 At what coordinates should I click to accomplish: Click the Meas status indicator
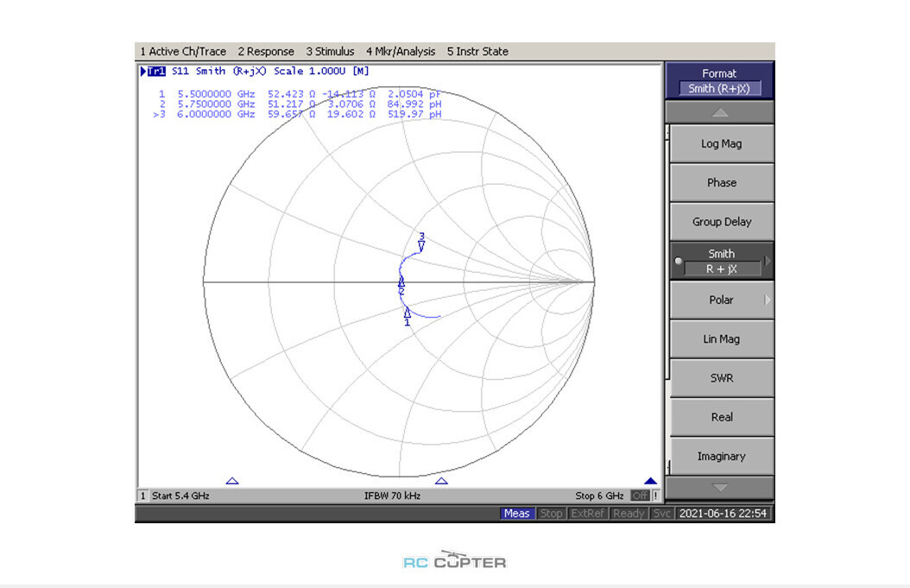(516, 513)
